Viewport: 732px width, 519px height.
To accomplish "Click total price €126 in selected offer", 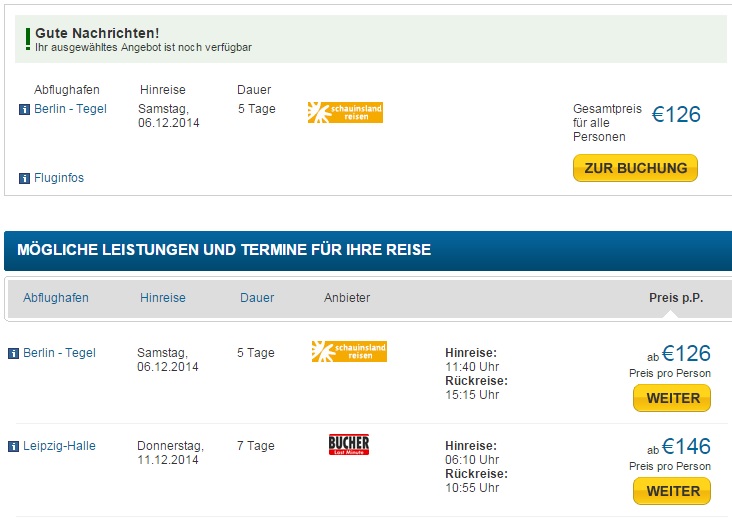I will (x=676, y=114).
